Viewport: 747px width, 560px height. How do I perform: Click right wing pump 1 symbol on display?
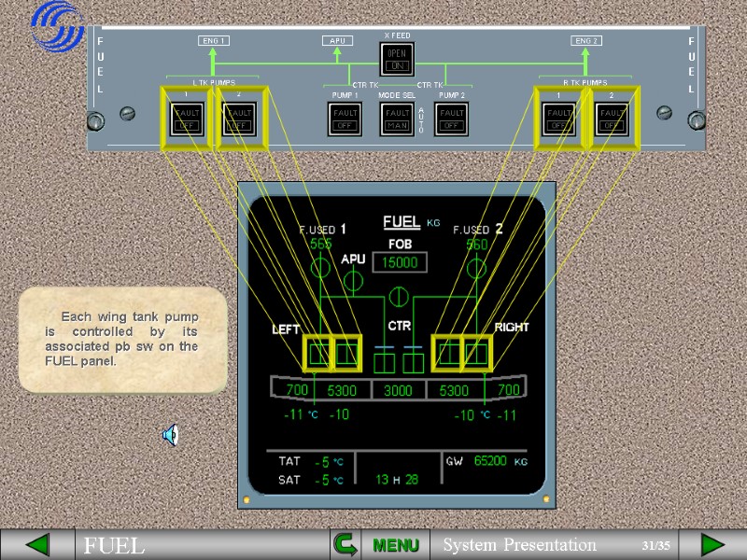click(448, 354)
